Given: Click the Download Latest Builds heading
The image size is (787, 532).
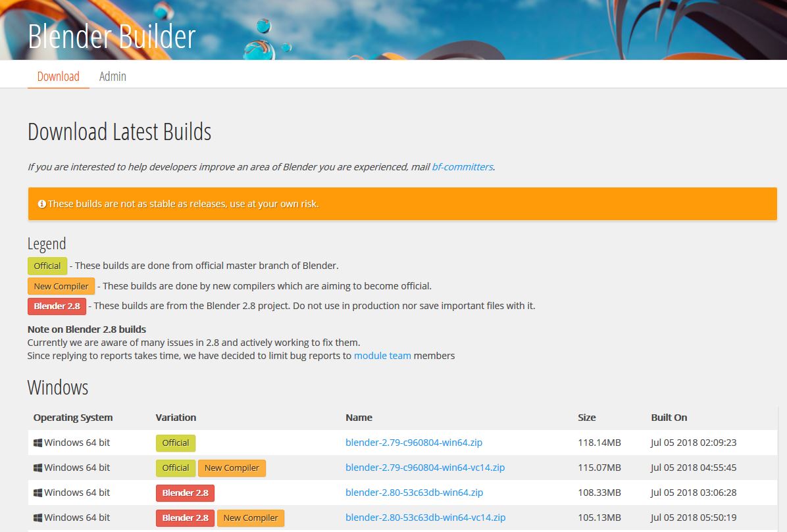Looking at the screenshot, I should [x=120, y=132].
